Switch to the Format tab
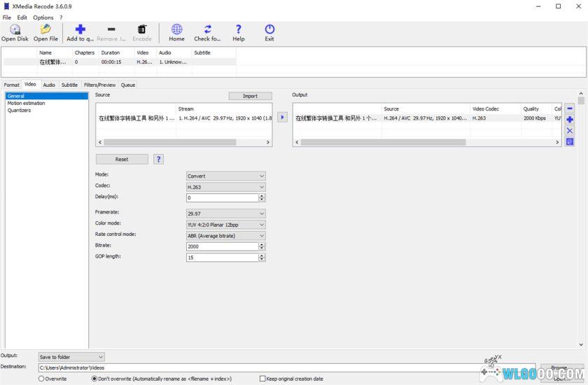588x385 pixels. 12,85
